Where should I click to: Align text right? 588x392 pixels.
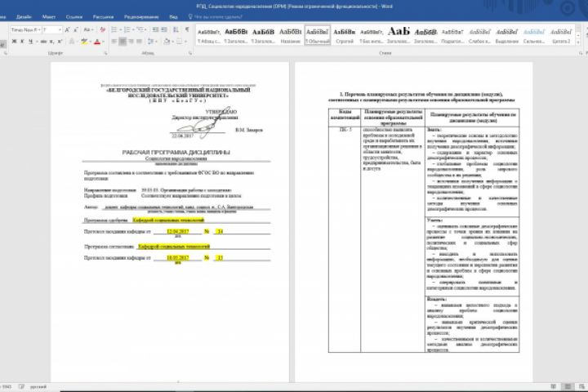[131, 42]
